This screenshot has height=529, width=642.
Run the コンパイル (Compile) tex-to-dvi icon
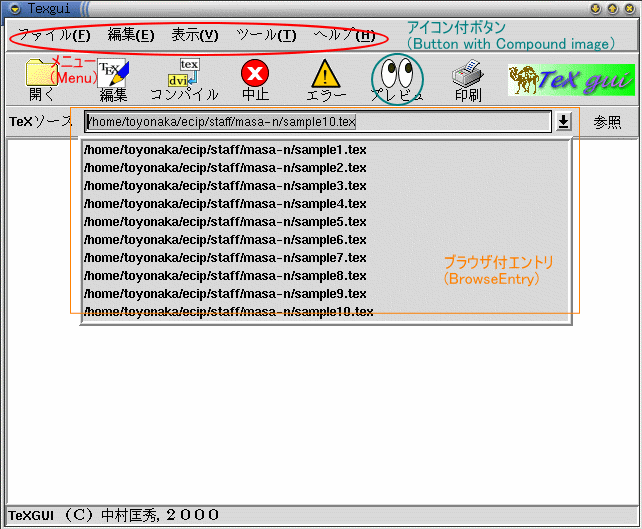coord(183,73)
